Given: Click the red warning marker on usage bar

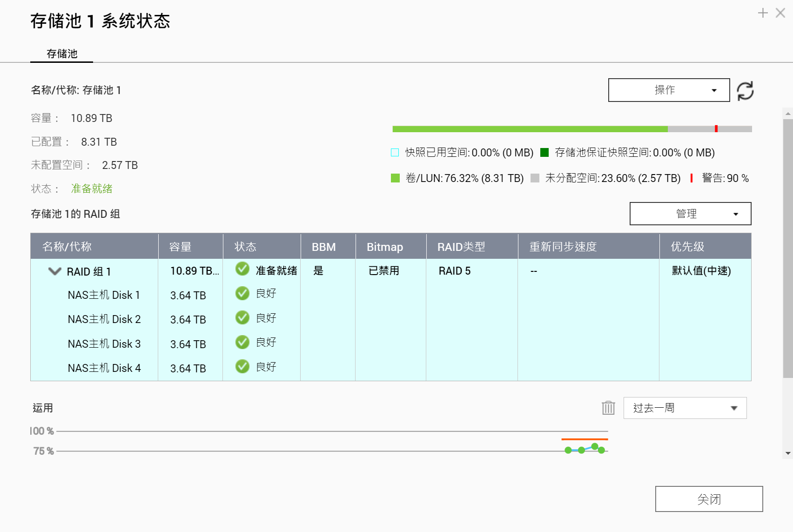Looking at the screenshot, I should (x=716, y=129).
